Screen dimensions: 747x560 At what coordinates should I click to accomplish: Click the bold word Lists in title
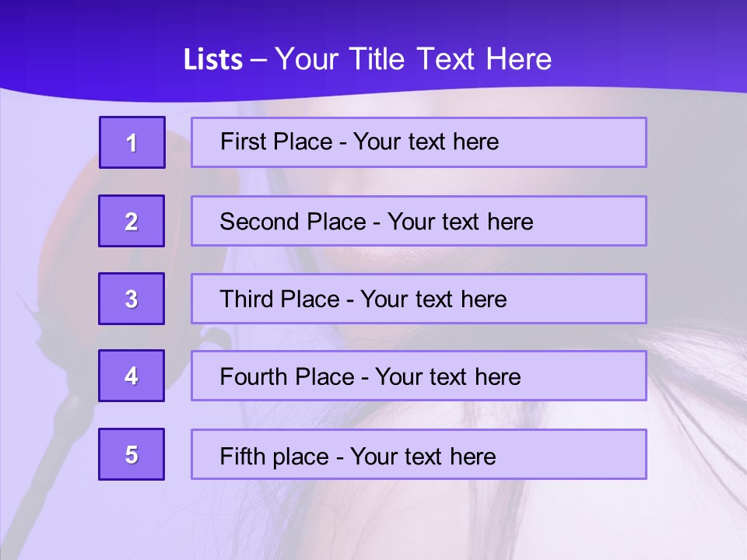coord(213,60)
